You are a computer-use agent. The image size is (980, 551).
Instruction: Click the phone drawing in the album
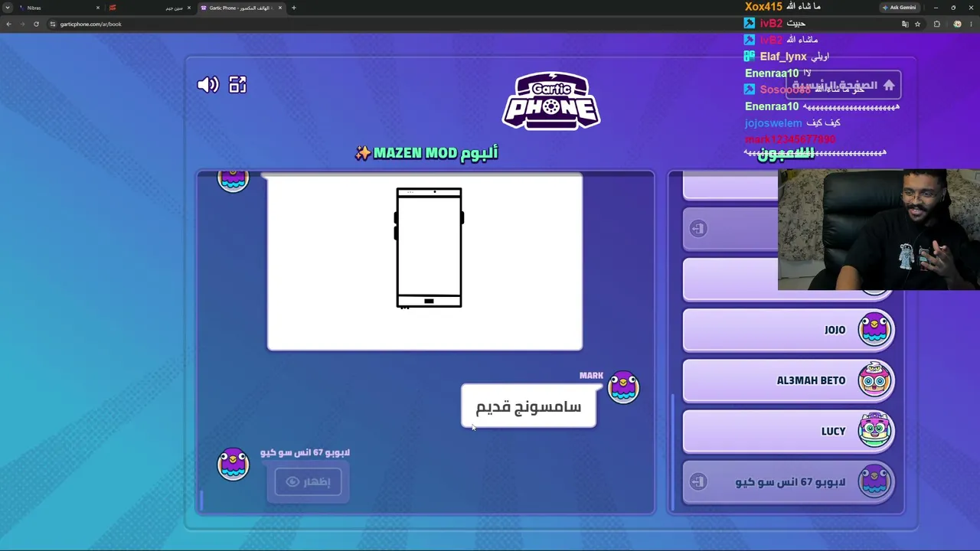[x=429, y=248]
